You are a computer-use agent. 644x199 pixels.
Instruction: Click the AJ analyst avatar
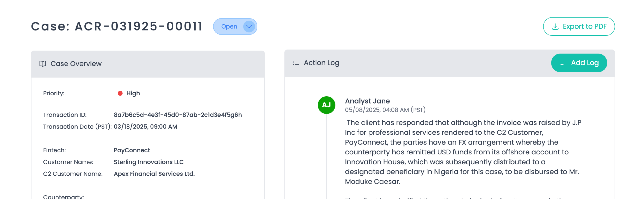326,105
